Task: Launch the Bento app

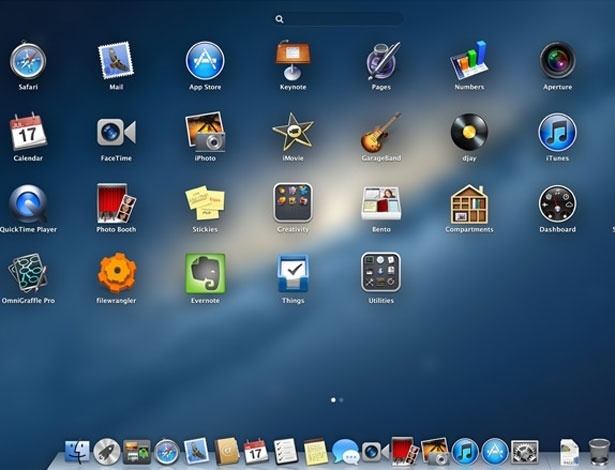Action: coord(381,203)
